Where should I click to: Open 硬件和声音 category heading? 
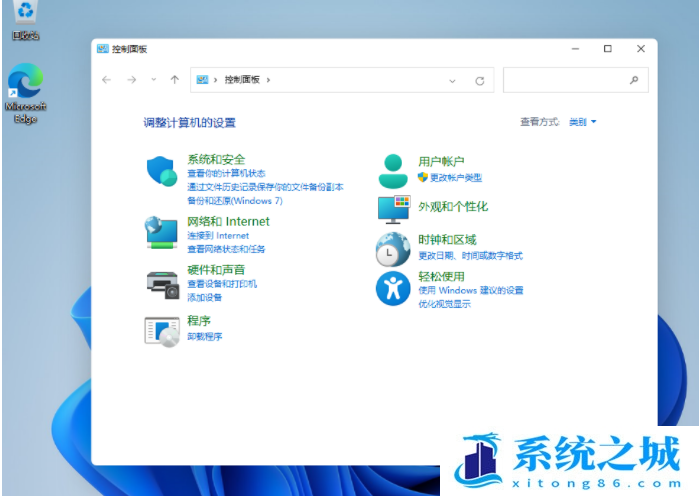(x=216, y=270)
